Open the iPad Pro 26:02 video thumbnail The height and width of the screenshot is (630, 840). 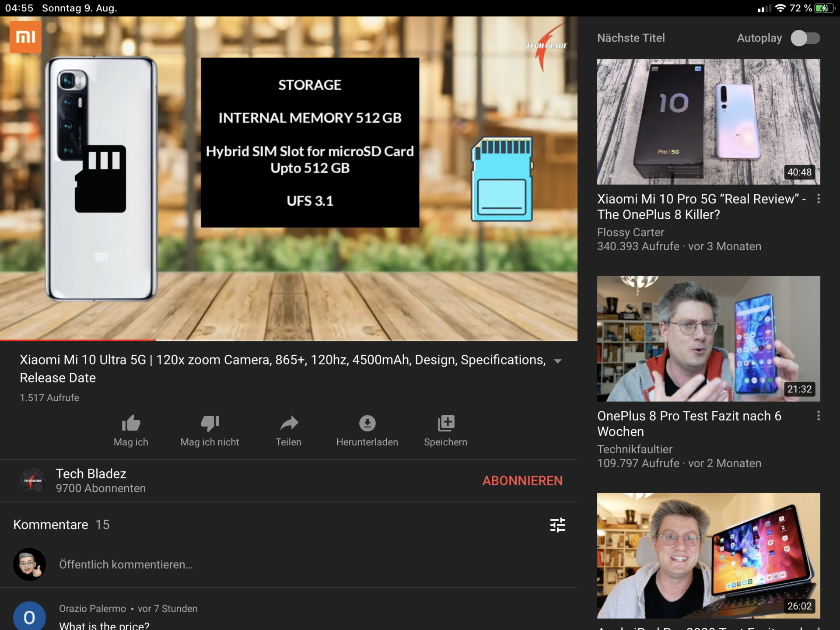click(x=708, y=556)
